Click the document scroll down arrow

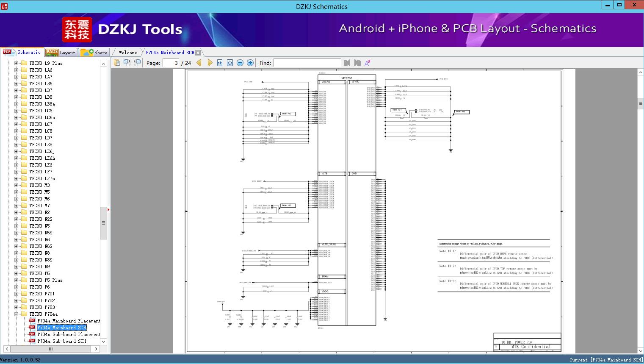641,350
